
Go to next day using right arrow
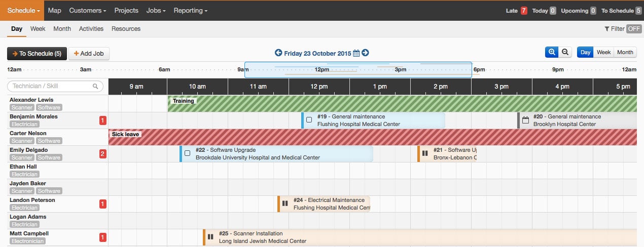pyautogui.click(x=365, y=53)
